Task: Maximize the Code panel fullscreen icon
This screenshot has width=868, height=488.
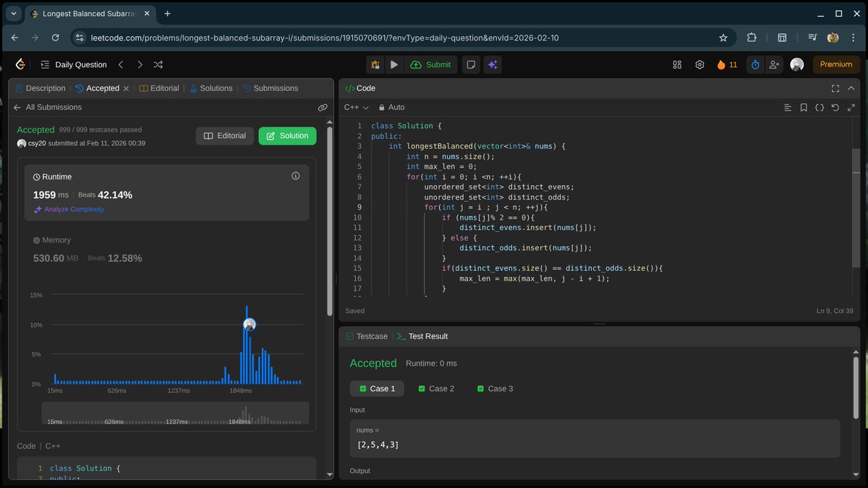Action: [x=835, y=88]
